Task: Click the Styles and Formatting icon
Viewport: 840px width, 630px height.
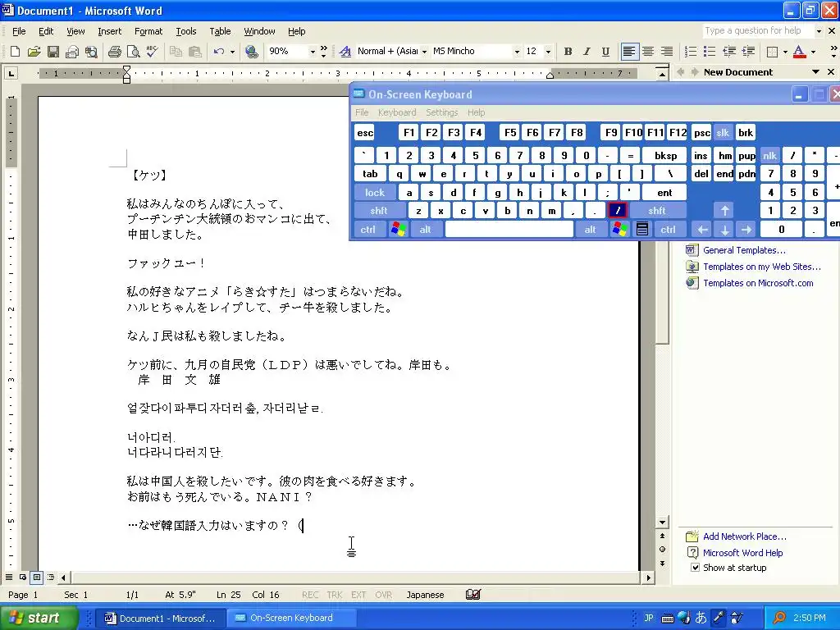Action: 345,52
